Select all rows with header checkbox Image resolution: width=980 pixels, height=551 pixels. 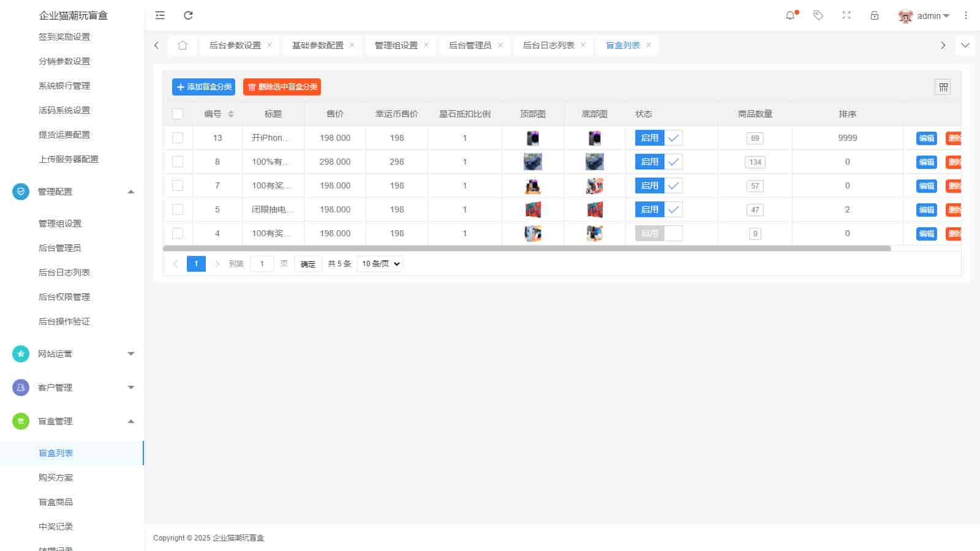pos(178,114)
